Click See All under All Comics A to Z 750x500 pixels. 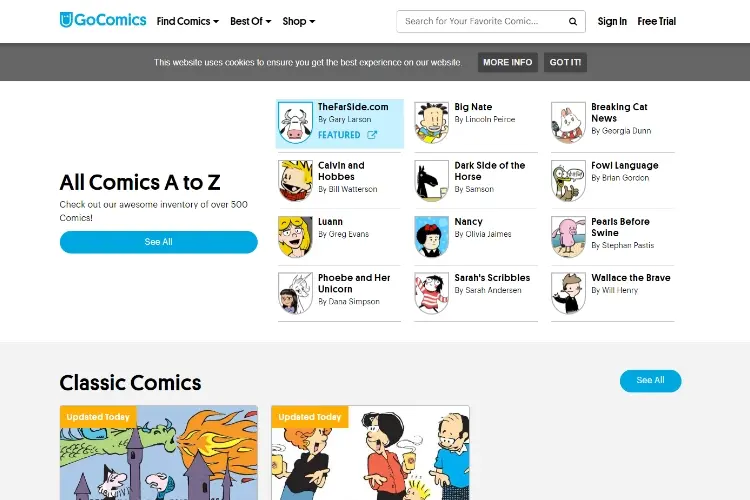click(x=158, y=242)
